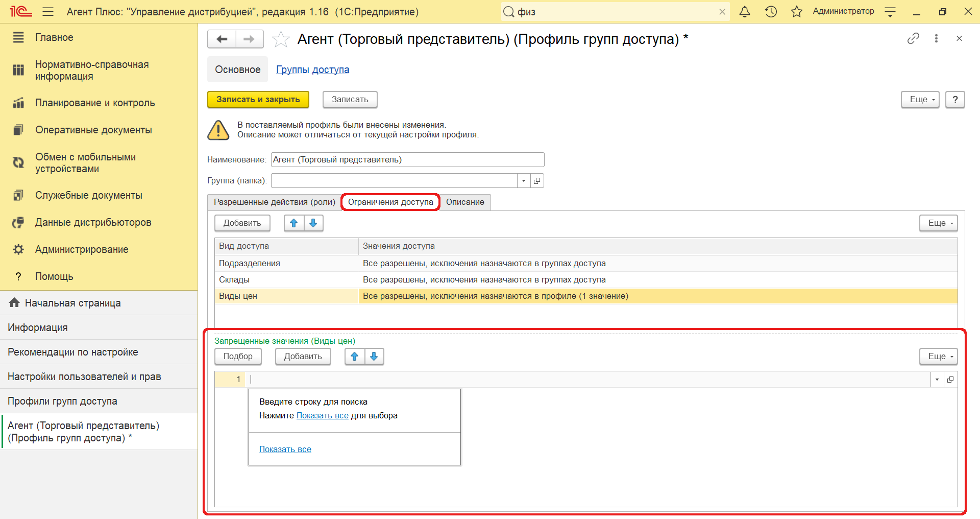
Task: Add a new access type row
Action: [242, 223]
